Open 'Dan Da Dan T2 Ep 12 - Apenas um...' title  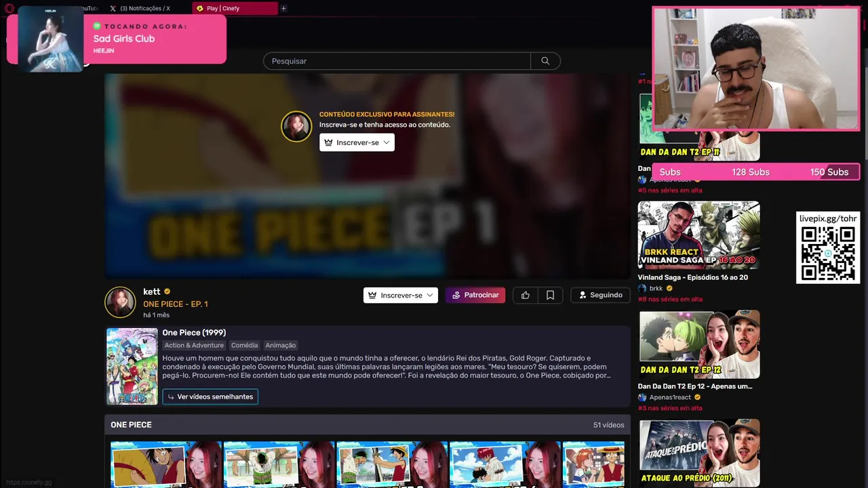(x=695, y=386)
